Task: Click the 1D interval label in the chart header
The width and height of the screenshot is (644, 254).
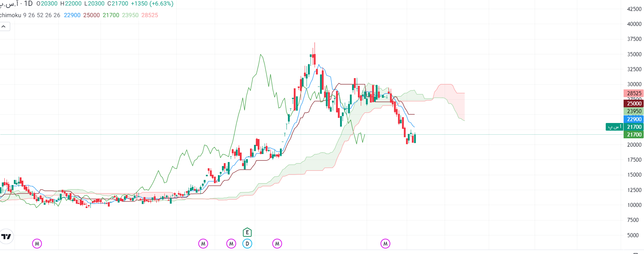Action: 28,4
